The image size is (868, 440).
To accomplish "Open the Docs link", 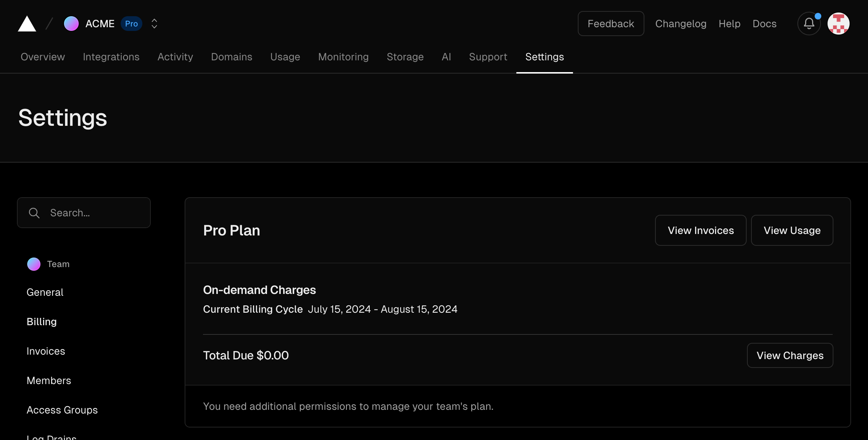I will 764,24.
